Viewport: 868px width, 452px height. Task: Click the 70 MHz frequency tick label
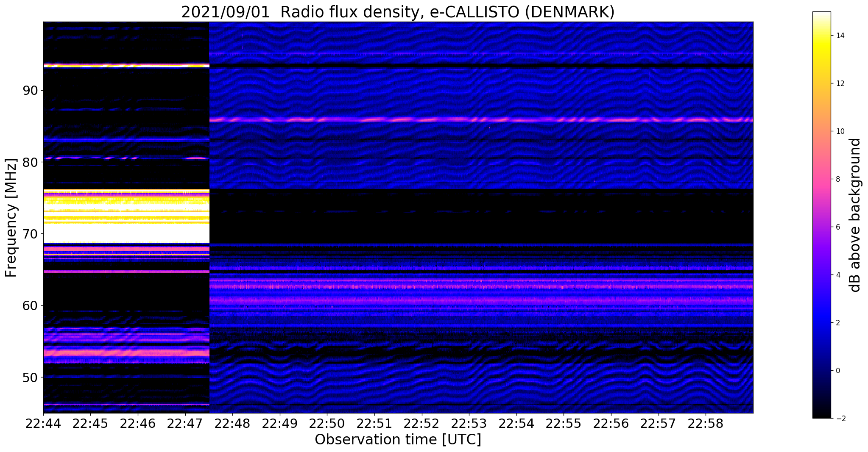click(x=31, y=234)
